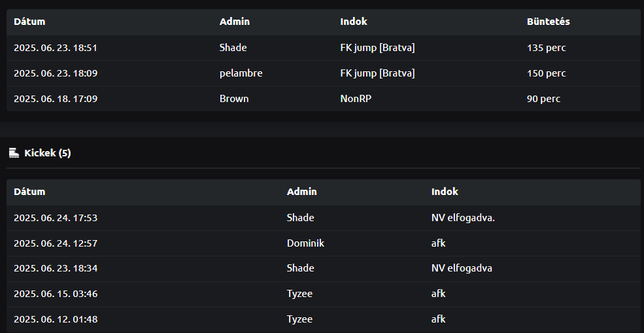Click Indok header in the Kickek table

pos(445,192)
